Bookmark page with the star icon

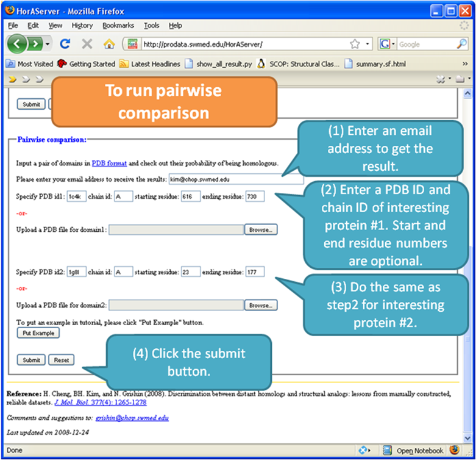click(x=355, y=45)
